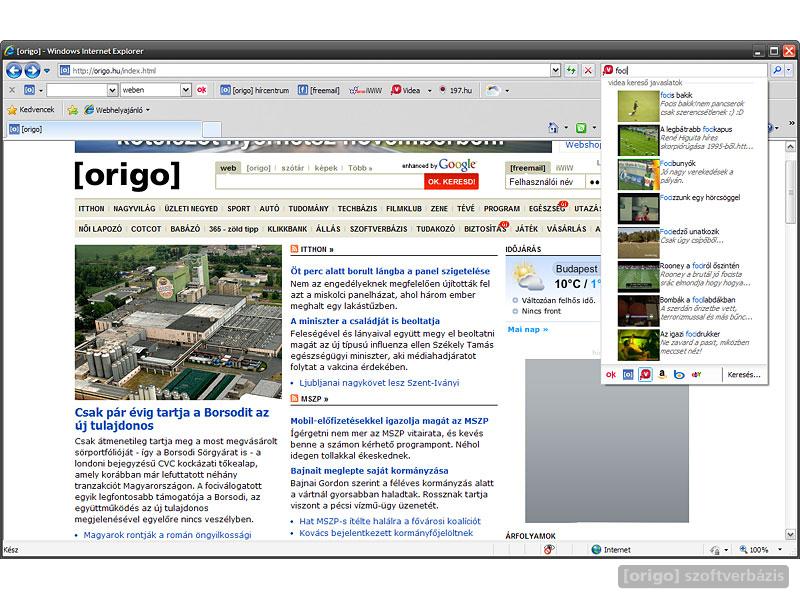Open the SPORT navigation menu item
This screenshot has height=600, width=800.
(x=239, y=209)
